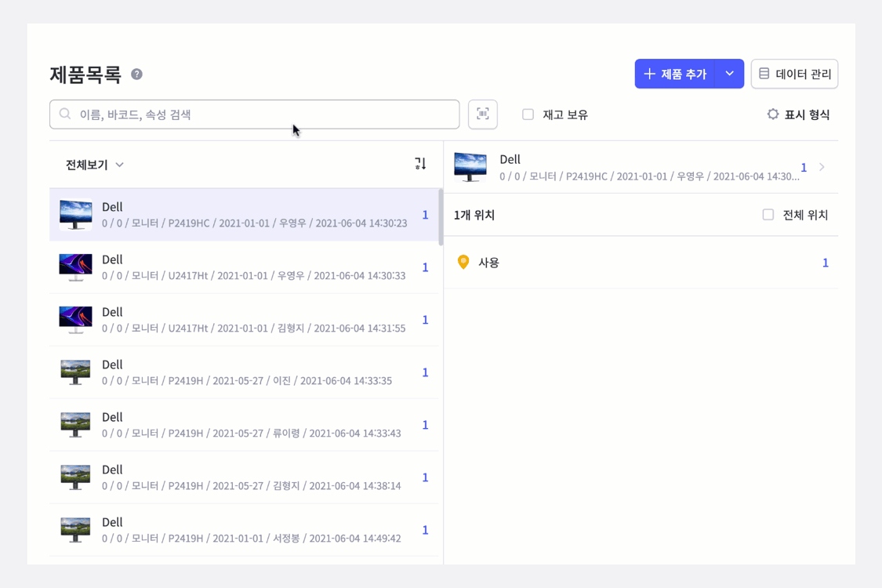Click the gear icon next to 표시 형식
Viewport: 882px width, 588px height.
click(773, 114)
